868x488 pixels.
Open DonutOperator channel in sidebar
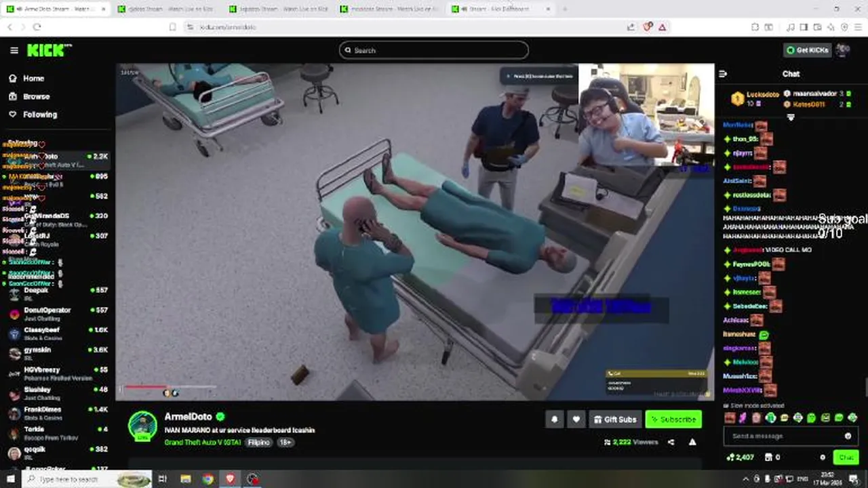pos(58,314)
